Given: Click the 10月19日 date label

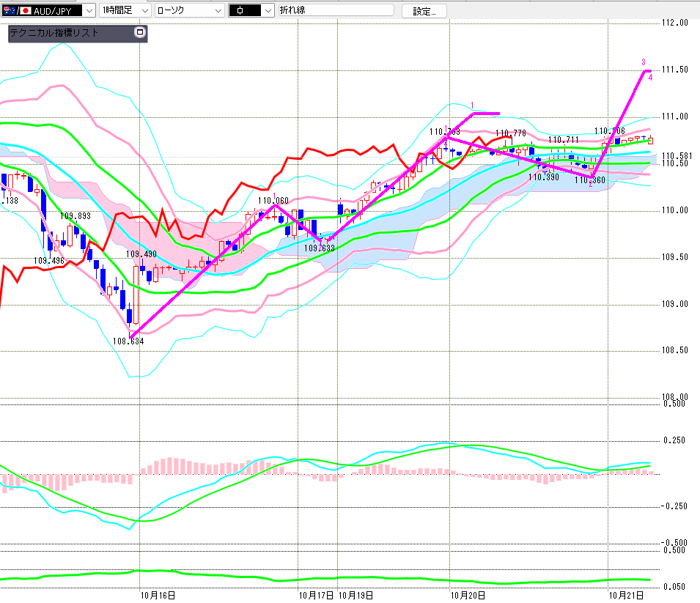Looking at the screenshot, I should click(x=355, y=596).
